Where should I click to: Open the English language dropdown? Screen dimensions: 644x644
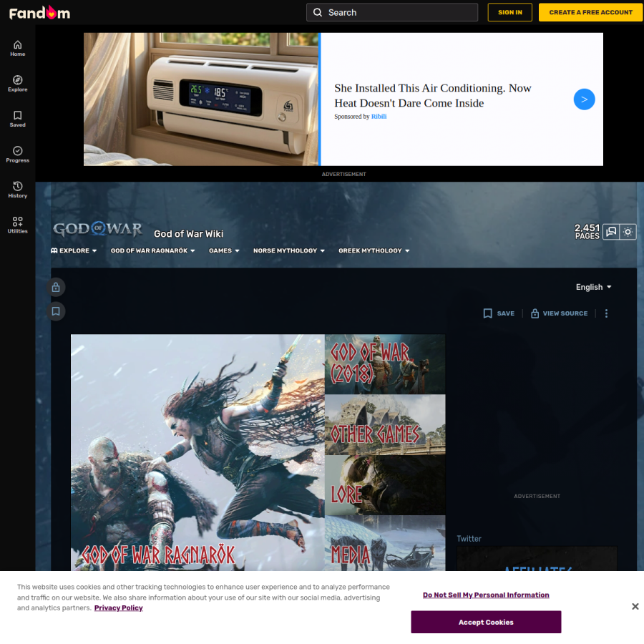tap(593, 287)
